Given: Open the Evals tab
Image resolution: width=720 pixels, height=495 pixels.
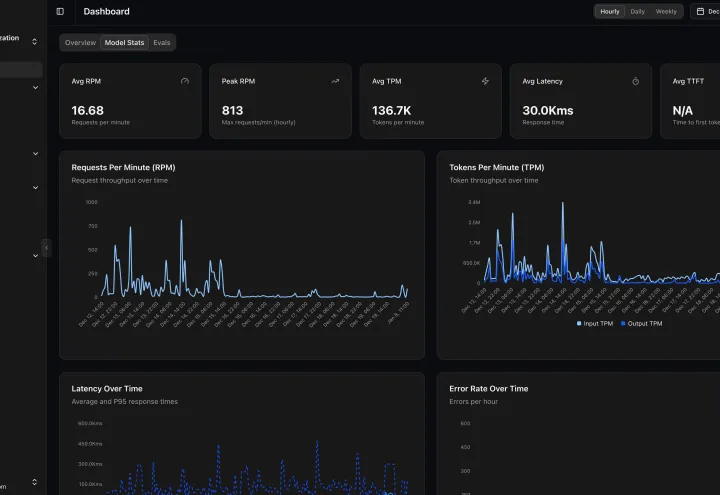Looking at the screenshot, I should [162, 43].
